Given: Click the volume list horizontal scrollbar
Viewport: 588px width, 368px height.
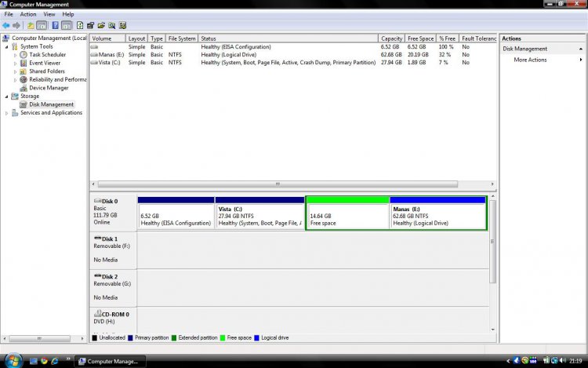Looking at the screenshot, I should click(x=278, y=184).
